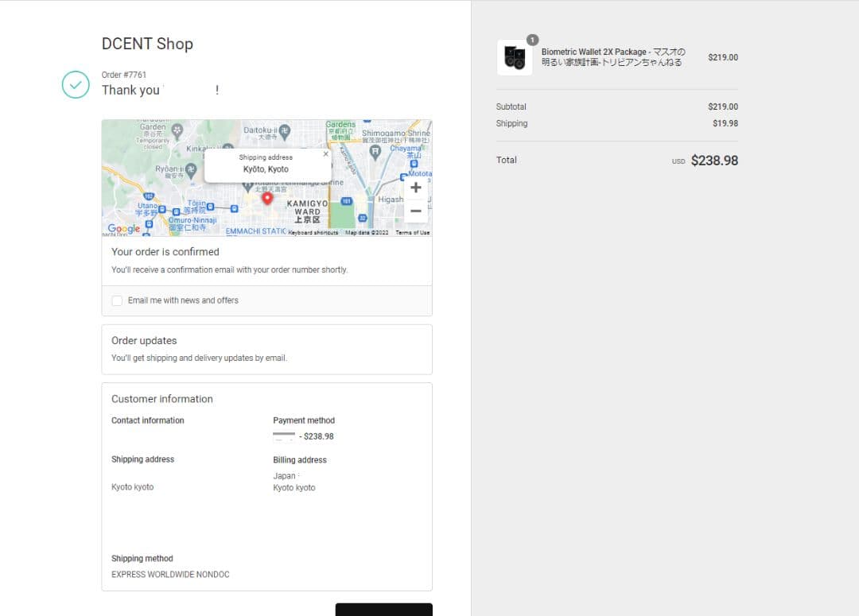
Task: Click the Chayama transit marker on the map
Action: 414,164
